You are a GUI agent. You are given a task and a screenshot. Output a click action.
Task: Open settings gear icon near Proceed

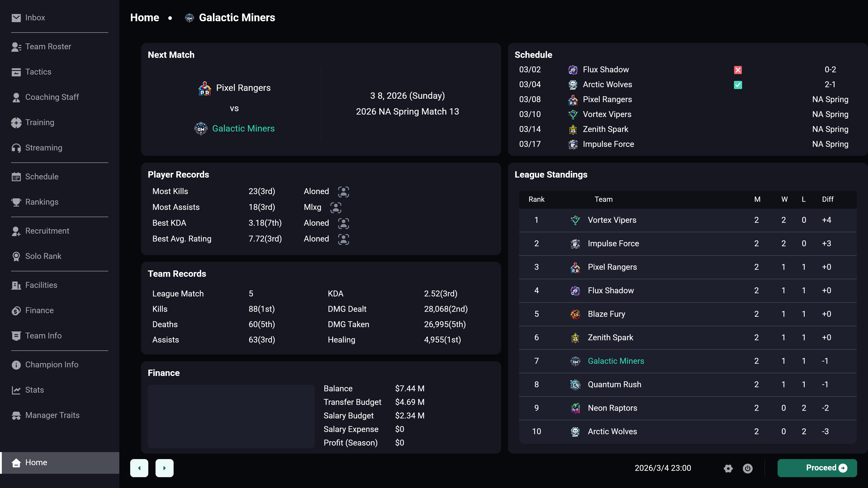click(728, 468)
